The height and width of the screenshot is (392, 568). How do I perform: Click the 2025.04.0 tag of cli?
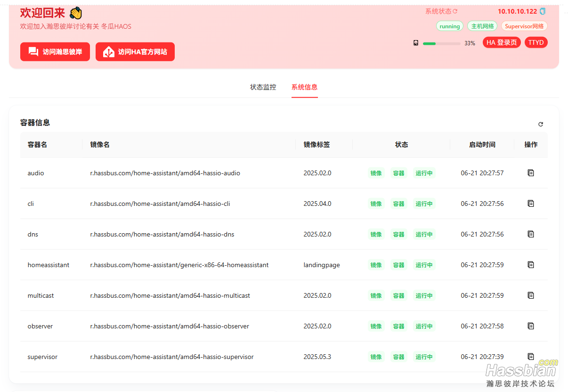pyautogui.click(x=317, y=204)
